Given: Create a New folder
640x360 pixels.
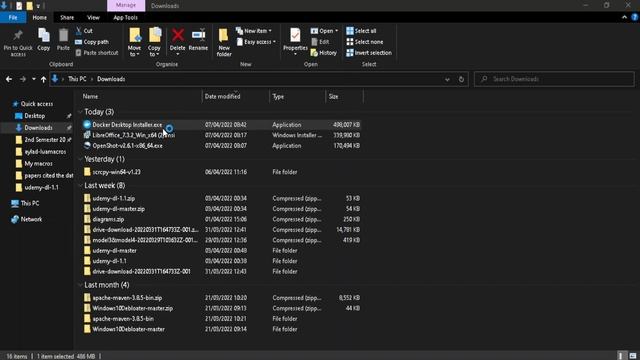Looking at the screenshot, I should pos(224,42).
